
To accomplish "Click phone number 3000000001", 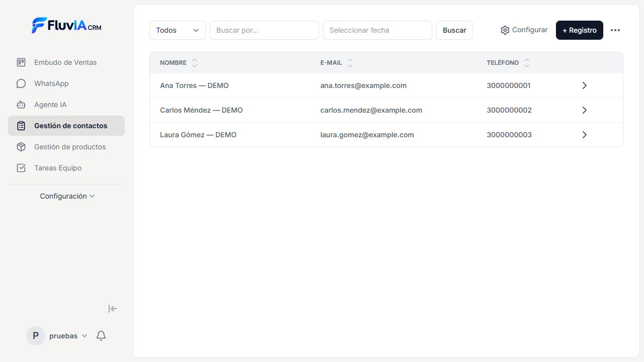I will (509, 85).
